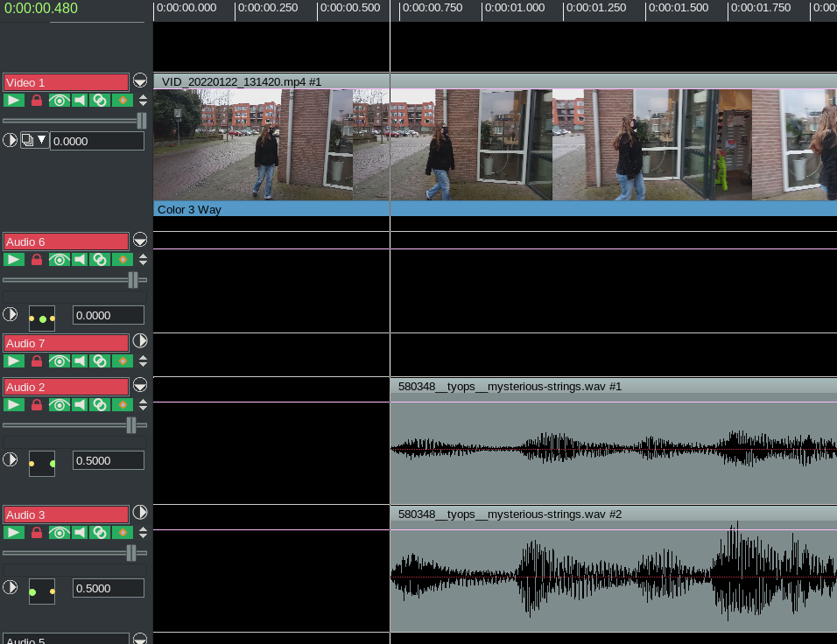Click the half-circle icon left of Video 1 overlay mode
Image resolution: width=837 pixels, height=644 pixels.
(11, 140)
